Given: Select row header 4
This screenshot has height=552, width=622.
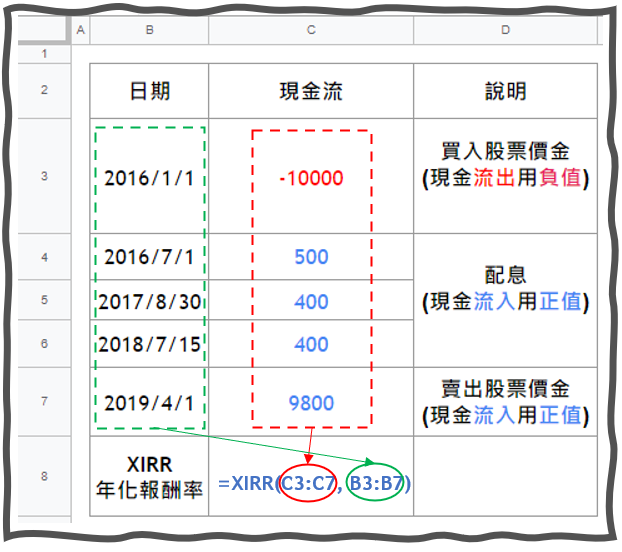Looking at the screenshot, I should [x=44, y=257].
